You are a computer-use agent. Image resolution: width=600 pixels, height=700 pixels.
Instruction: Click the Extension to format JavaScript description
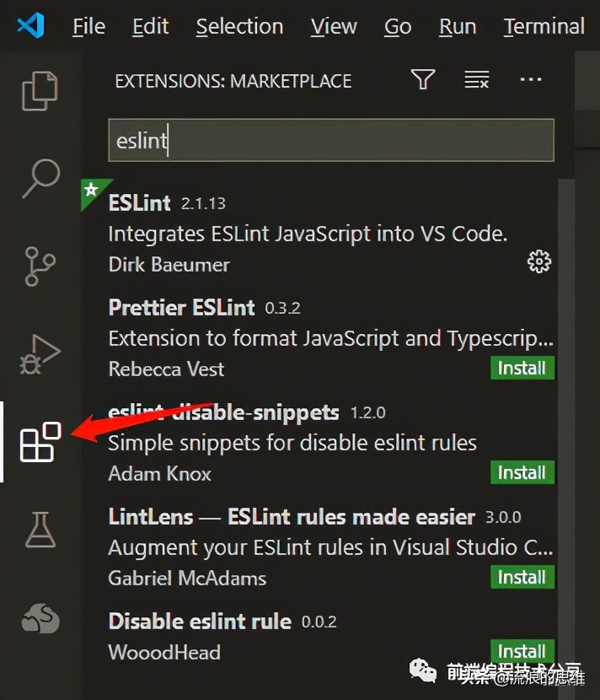tap(330, 338)
